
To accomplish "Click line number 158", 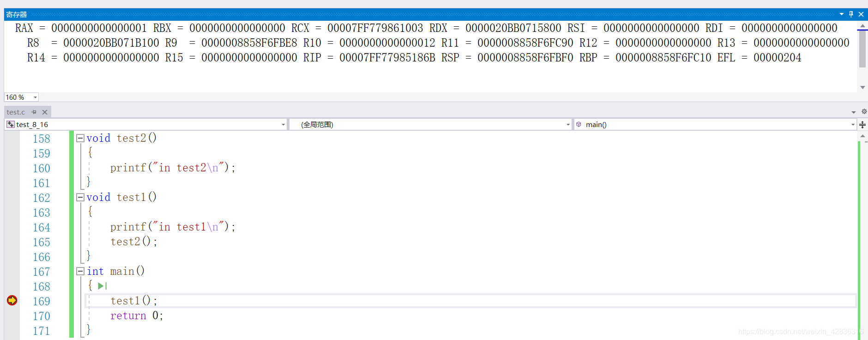I will [42, 139].
